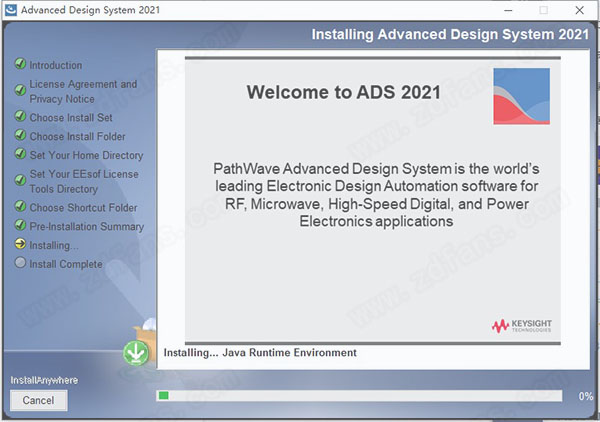Click the checkmark beside Choose Shortcut Folder

(20, 206)
